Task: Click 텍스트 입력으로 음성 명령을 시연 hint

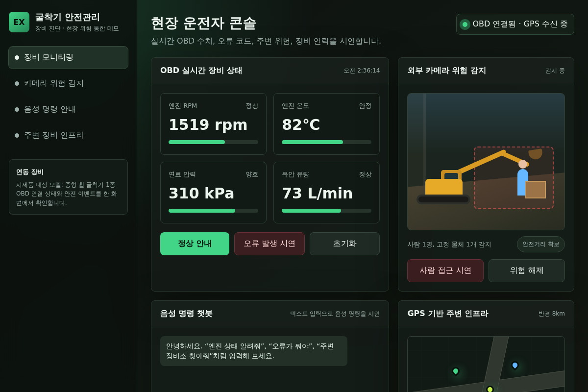Action: click(x=335, y=314)
